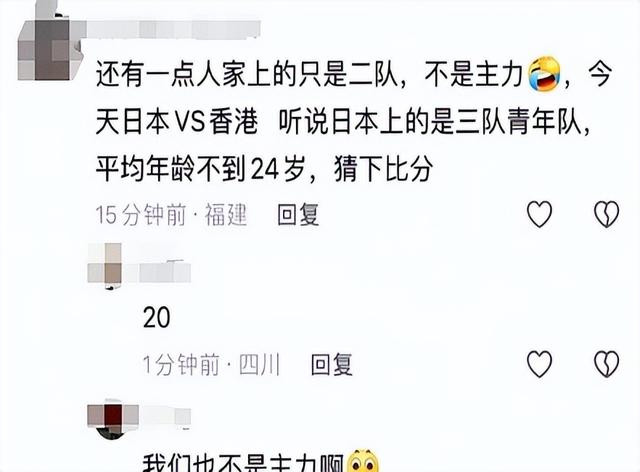Like the Fujian comment with the heart icon

point(539,214)
